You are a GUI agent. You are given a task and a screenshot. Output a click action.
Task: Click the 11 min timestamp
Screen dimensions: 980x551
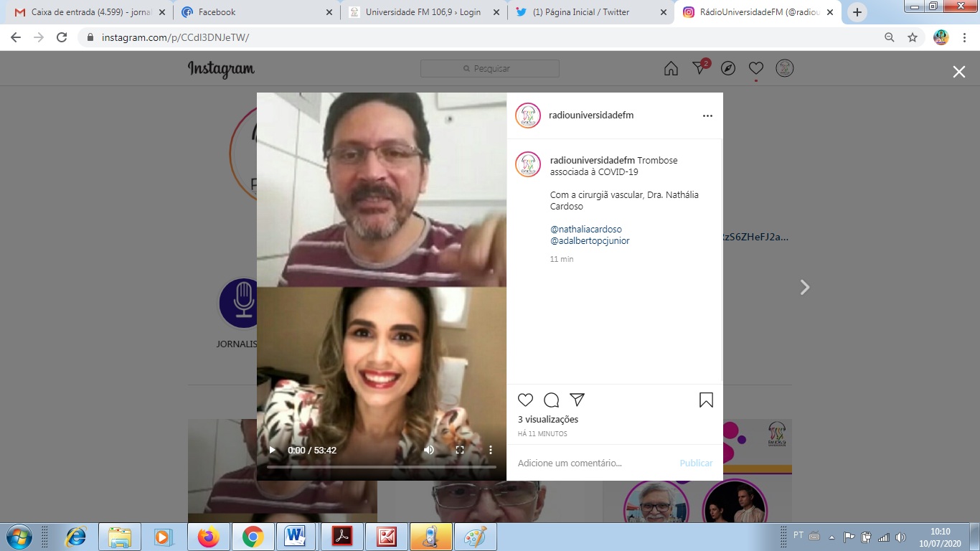tap(562, 259)
